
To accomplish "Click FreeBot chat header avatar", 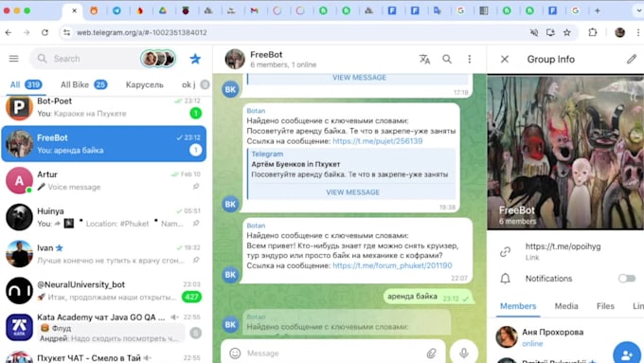I will click(235, 59).
